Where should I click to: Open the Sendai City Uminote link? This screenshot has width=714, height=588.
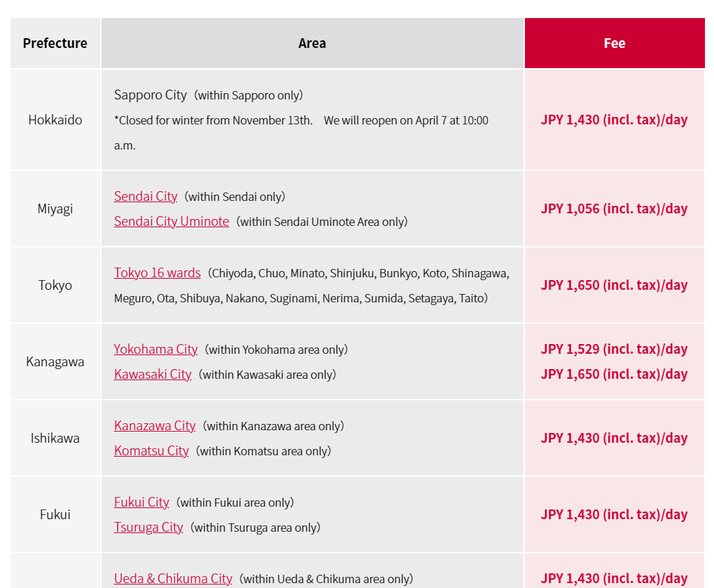point(171,221)
